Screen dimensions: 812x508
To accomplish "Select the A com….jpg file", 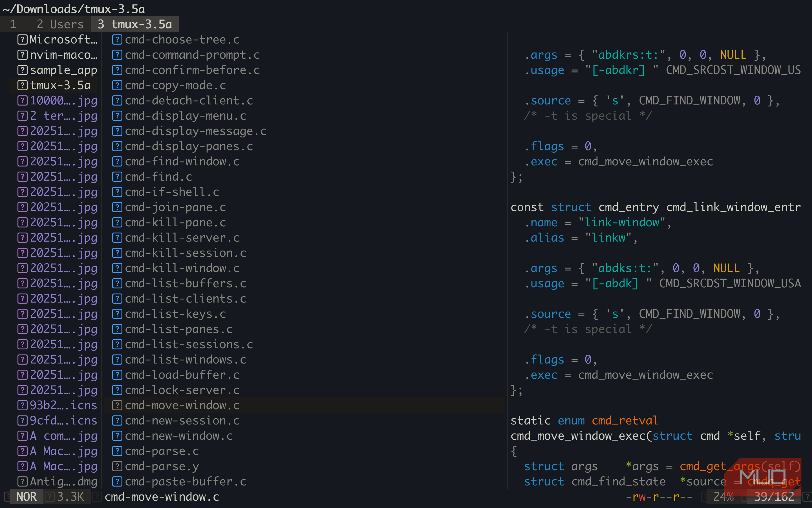I will (x=57, y=436).
